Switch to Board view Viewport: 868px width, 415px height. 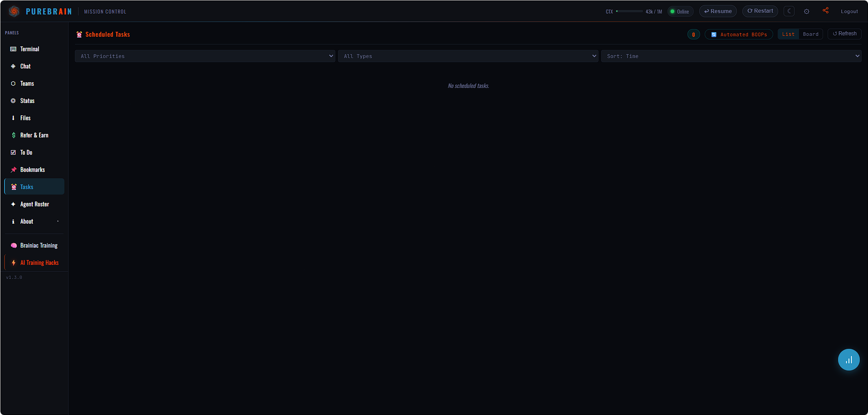[810, 34]
